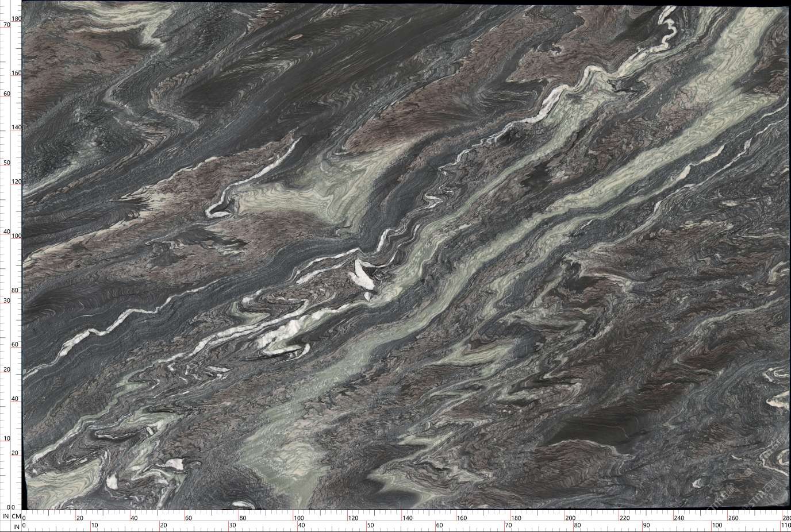The image size is (791, 532).
Task: Click the 180 mark on vertical centimeter ruler
Action: 17,19
